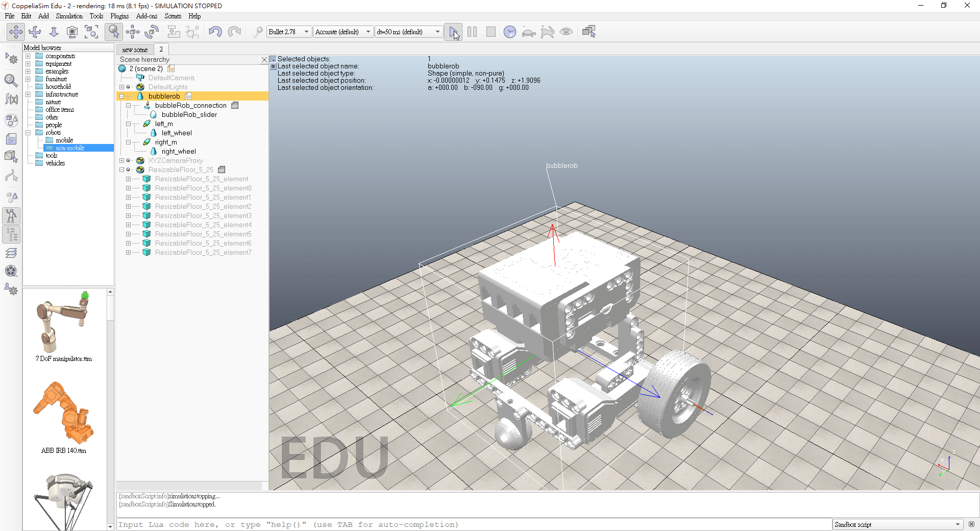
Task: Click the camera angle tool
Action: (72, 32)
